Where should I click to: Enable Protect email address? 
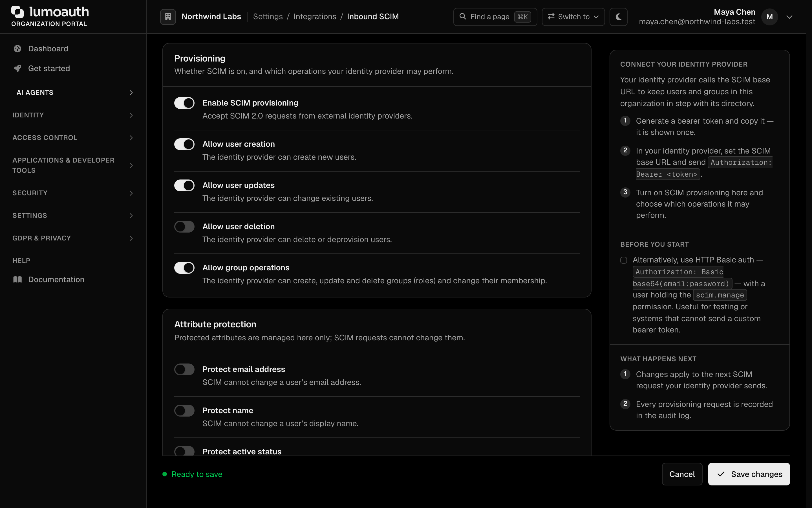(x=184, y=370)
